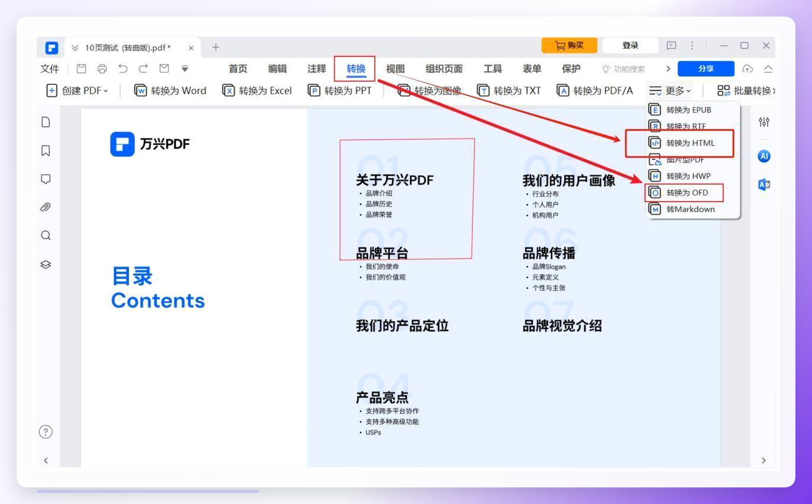Switch to the 首页 tab
The width and height of the screenshot is (812, 504).
point(238,69)
